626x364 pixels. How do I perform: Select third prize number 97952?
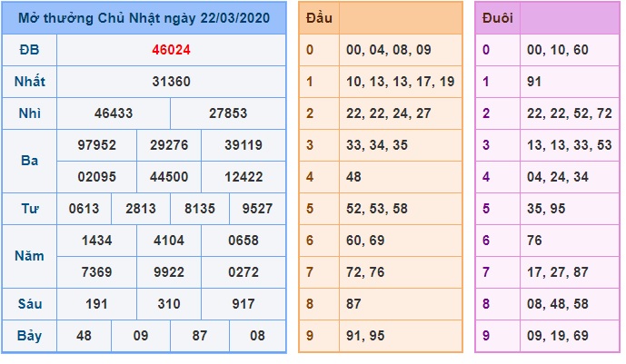96,145
